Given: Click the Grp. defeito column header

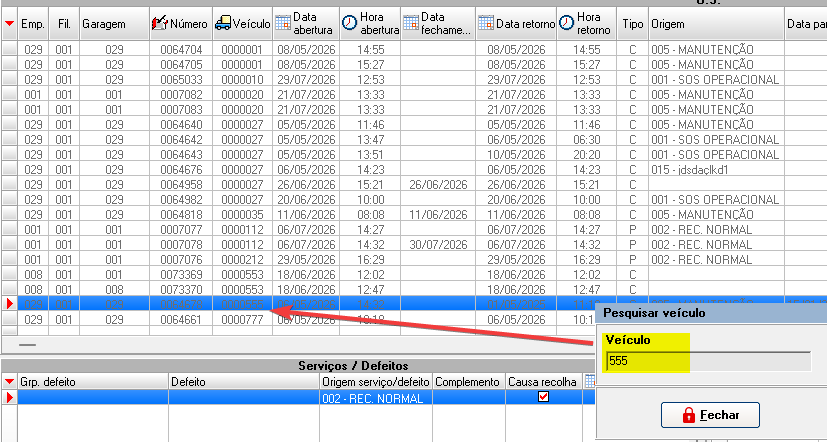Looking at the screenshot, I should (93, 382).
